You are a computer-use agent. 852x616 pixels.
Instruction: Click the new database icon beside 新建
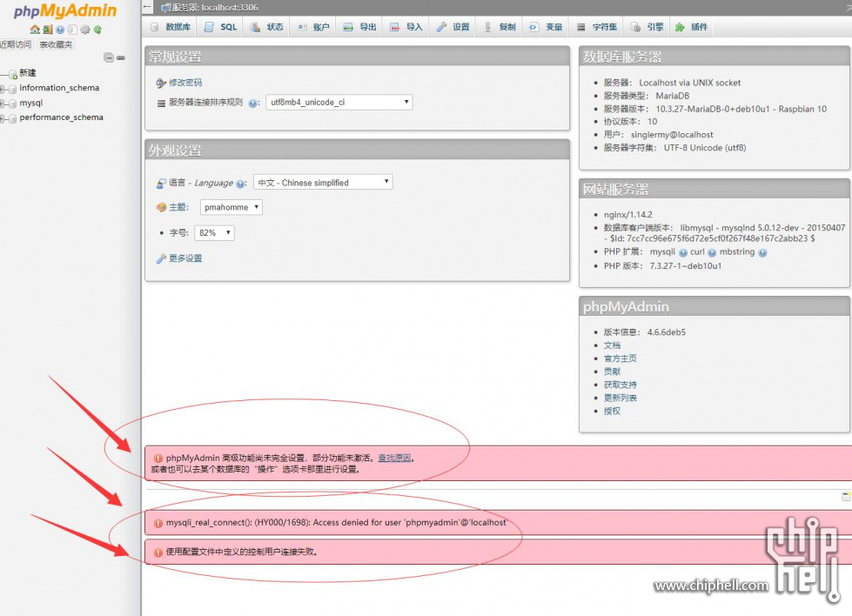pos(13,74)
